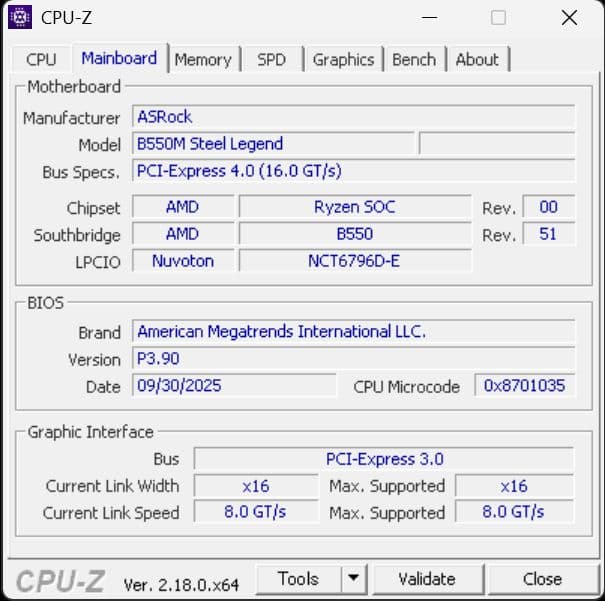Click the Ver. 2.18.0.x64 version text
The width and height of the screenshot is (605, 601).
(181, 585)
